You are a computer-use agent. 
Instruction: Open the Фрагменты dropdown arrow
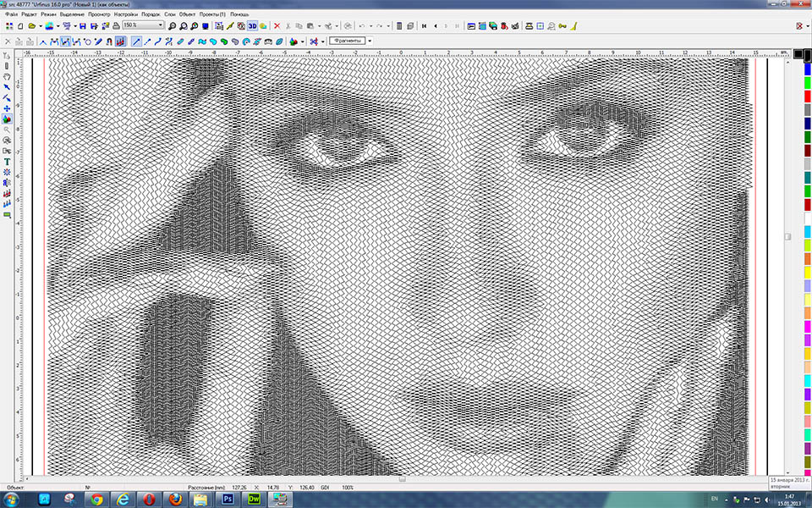click(x=370, y=41)
